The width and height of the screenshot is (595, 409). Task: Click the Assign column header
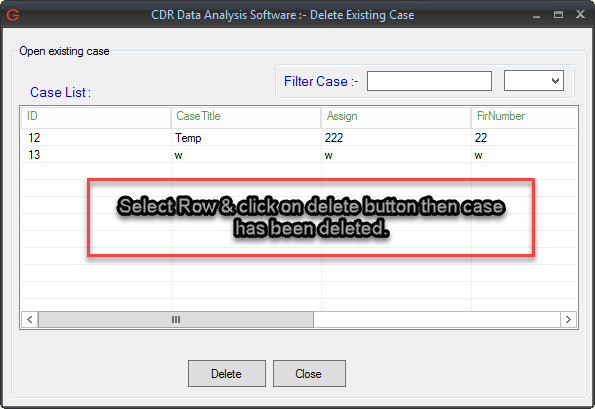pyautogui.click(x=396, y=117)
